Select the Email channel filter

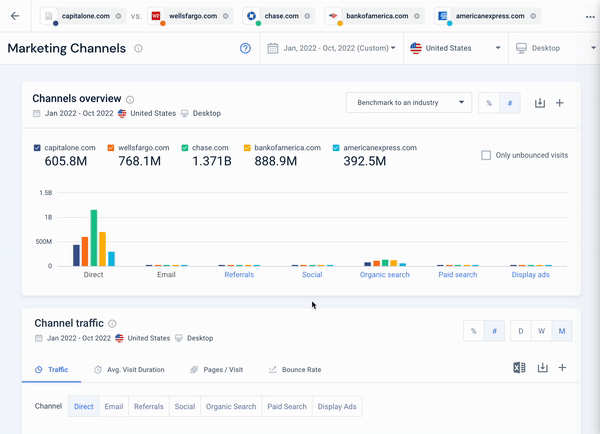pos(114,406)
